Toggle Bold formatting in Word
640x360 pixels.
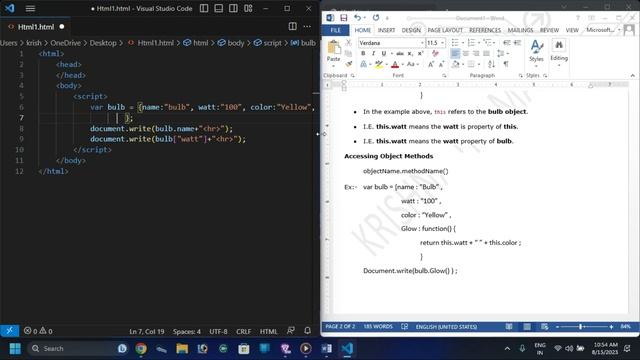(363, 53)
